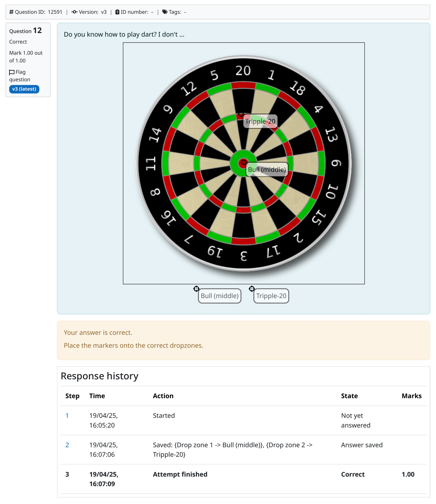Click the number 20 on the dartboard
The height and width of the screenshot is (504, 436).
[x=243, y=71]
